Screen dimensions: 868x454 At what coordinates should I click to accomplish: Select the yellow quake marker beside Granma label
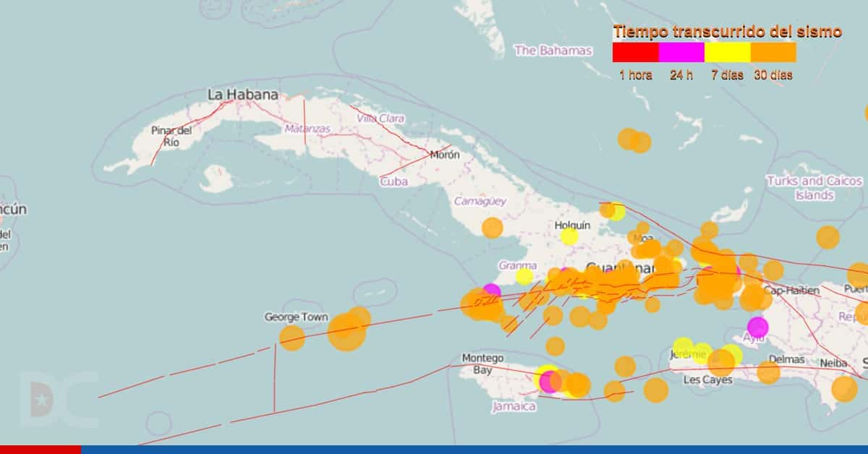click(x=524, y=276)
